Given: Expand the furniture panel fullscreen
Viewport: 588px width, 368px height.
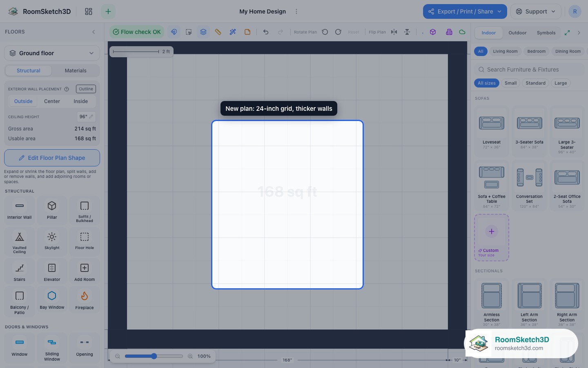Looking at the screenshot, I should click(567, 33).
